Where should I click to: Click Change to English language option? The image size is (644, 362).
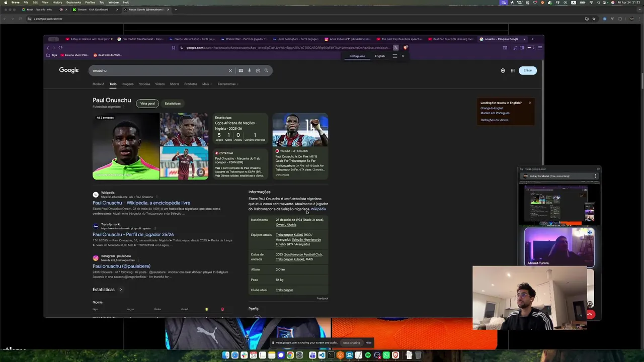(x=492, y=108)
